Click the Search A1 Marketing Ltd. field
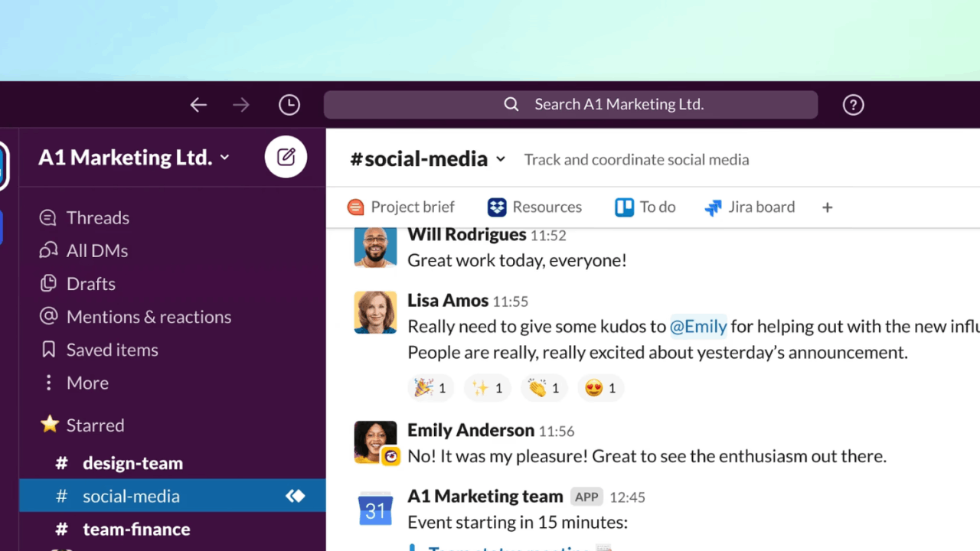Screen dimensions: 980x551 coord(570,105)
